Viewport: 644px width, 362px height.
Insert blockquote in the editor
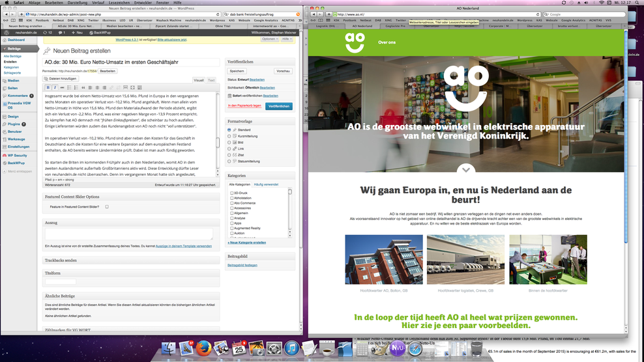tap(83, 87)
